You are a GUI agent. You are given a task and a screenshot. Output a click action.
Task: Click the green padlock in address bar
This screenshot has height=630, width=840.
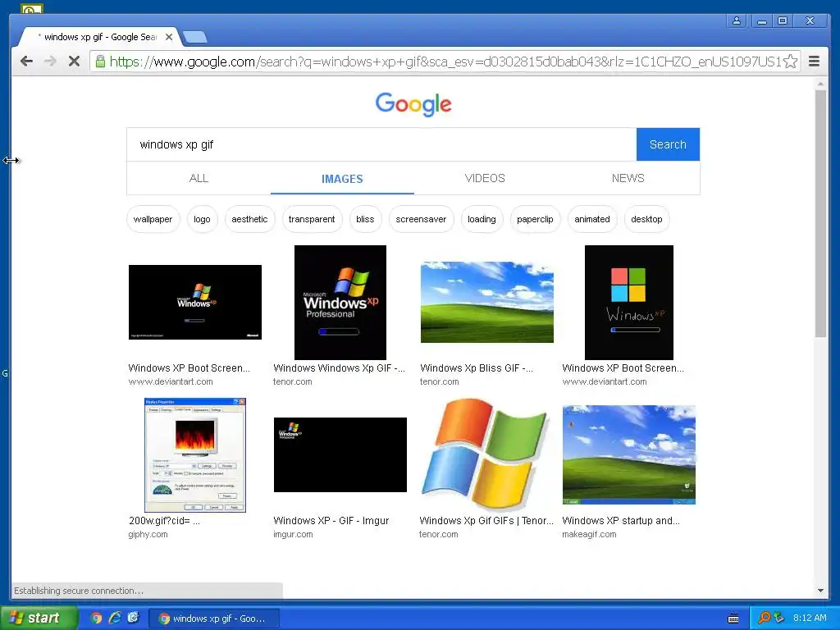pyautogui.click(x=100, y=62)
